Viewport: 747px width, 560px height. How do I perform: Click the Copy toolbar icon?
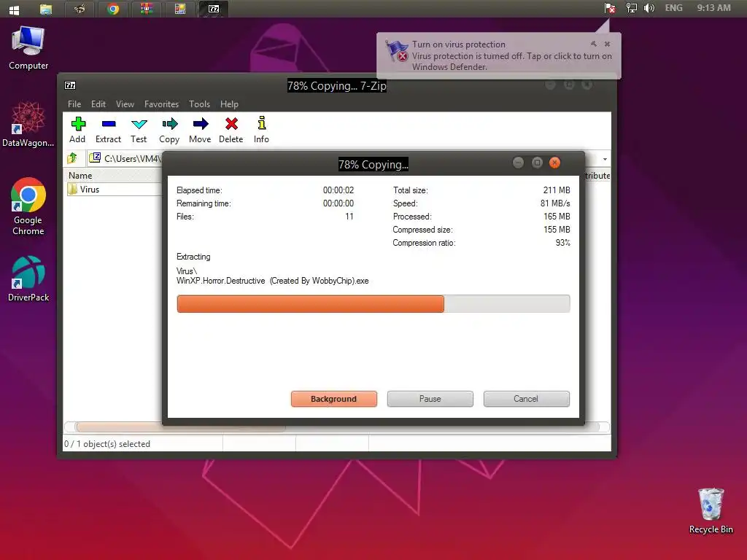169,125
